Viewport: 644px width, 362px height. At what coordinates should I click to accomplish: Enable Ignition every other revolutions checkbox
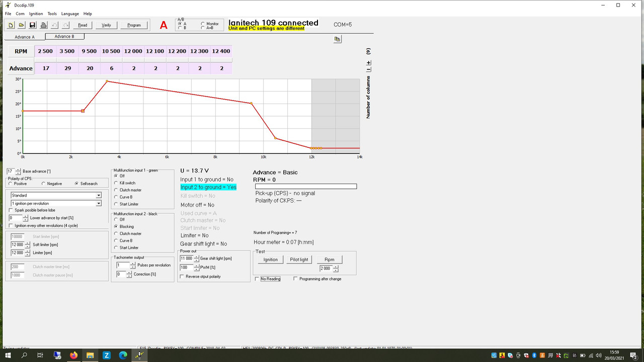[43, 226]
